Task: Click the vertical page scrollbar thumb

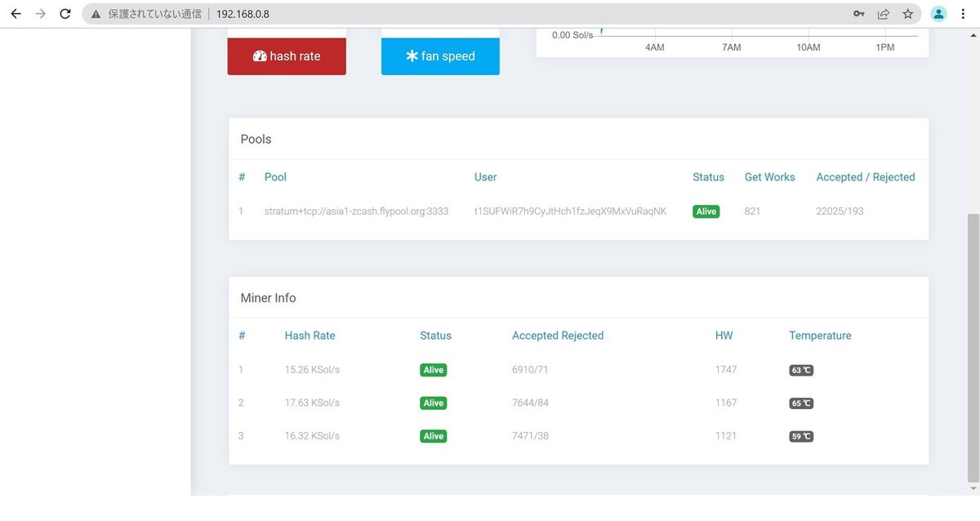Action: point(973,347)
